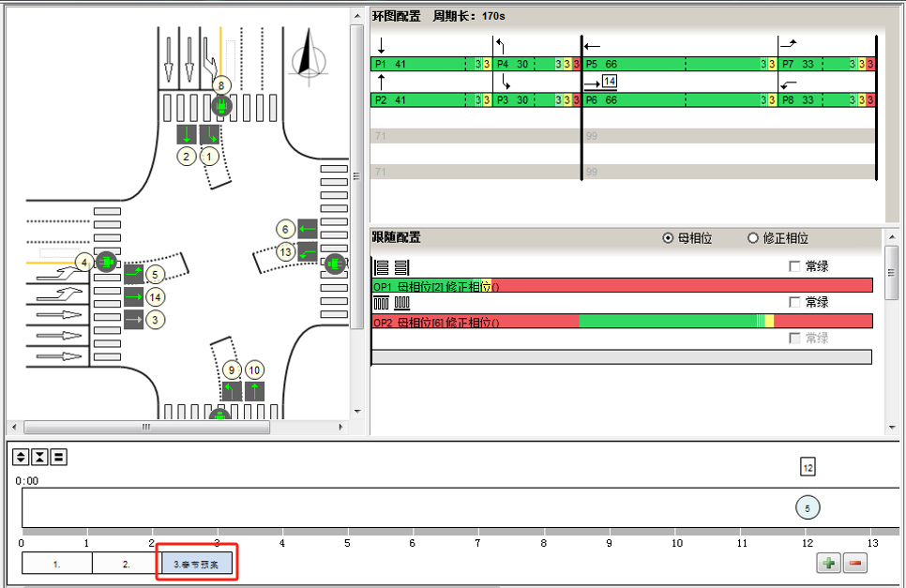Enable 常绿 checkbox for OP1
906x588 pixels.
click(x=795, y=266)
